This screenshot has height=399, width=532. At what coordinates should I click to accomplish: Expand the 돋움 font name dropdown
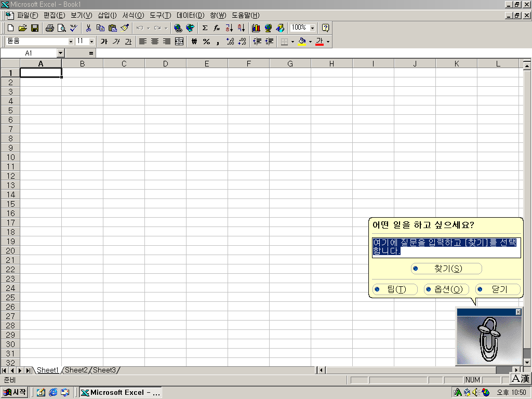pos(71,42)
